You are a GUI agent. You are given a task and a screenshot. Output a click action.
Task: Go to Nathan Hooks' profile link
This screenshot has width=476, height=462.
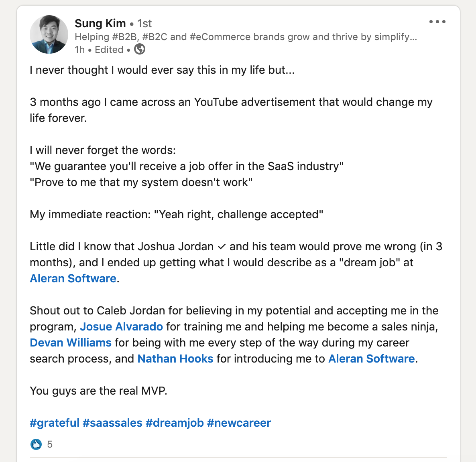pos(175,359)
